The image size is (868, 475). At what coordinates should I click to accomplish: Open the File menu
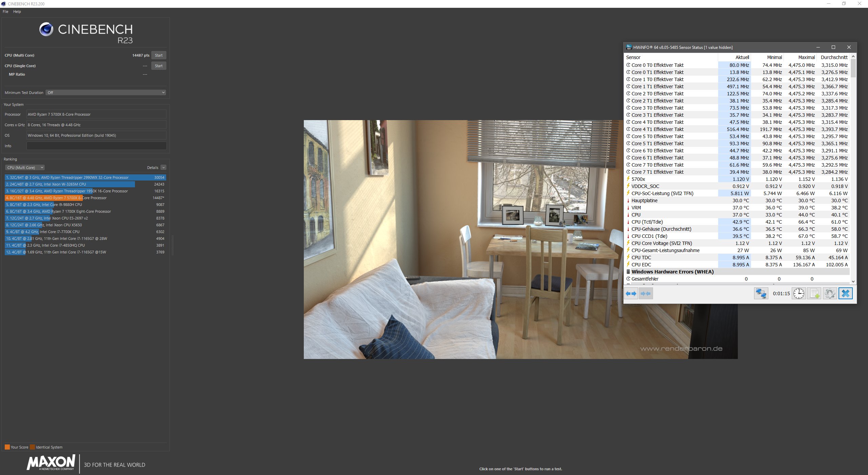pyautogui.click(x=5, y=12)
